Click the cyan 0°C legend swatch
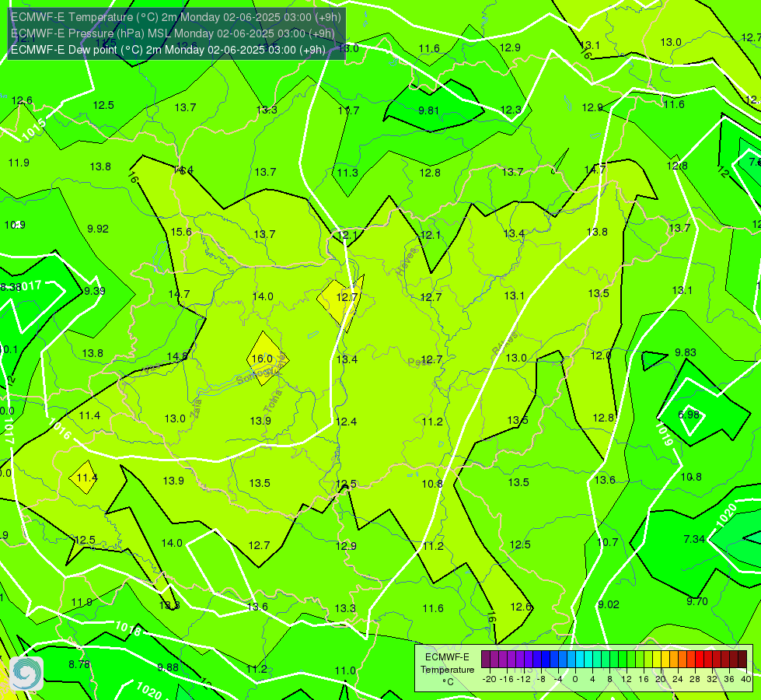 point(580,660)
